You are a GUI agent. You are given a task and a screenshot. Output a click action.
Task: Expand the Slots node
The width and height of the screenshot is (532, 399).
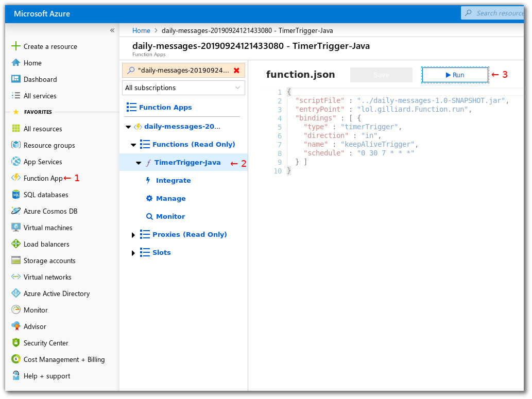[x=133, y=253]
